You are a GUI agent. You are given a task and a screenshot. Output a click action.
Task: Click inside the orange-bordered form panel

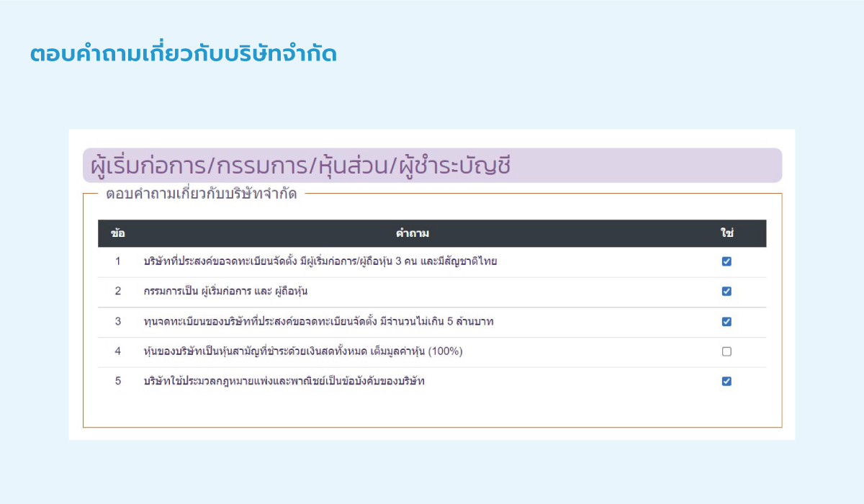pos(432,410)
